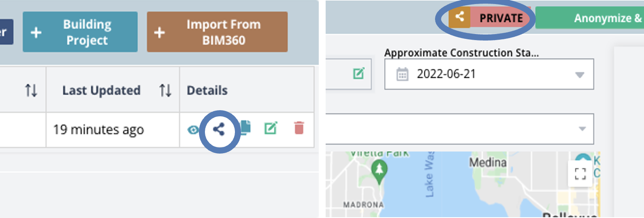Click the green park marker on map
644x218 pixels.
379,169
